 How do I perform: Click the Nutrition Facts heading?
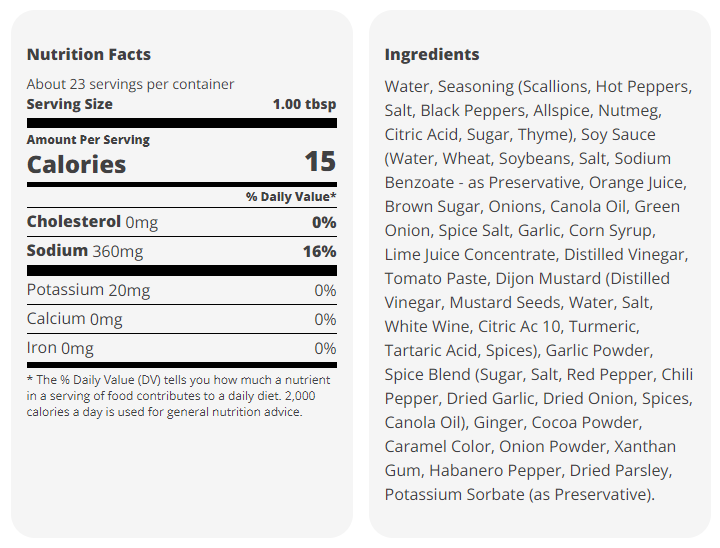[x=89, y=54]
